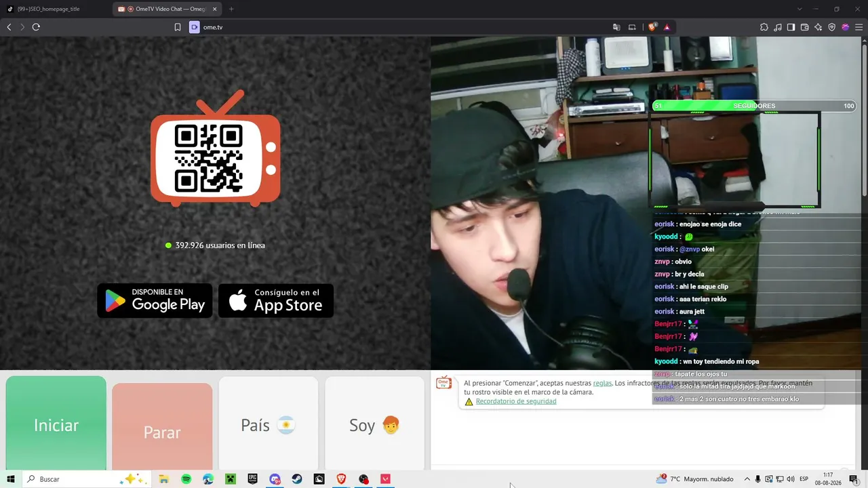
Task: Open File Explorer from the taskbar
Action: (x=163, y=479)
